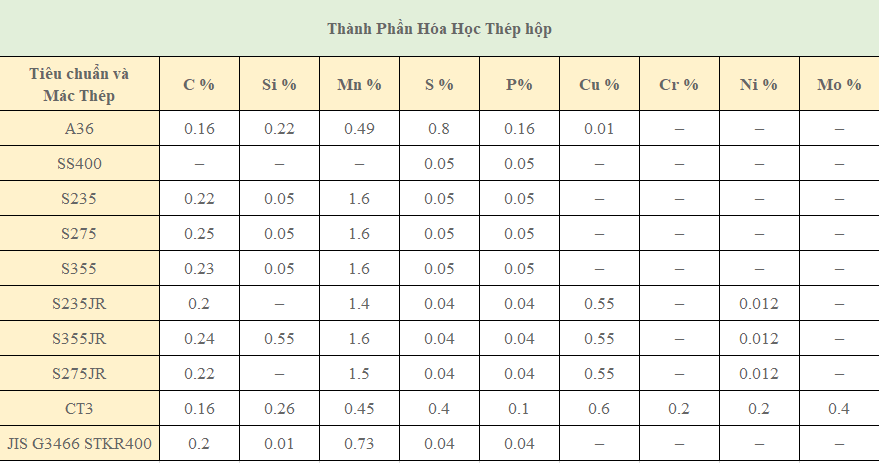Viewport: 879px width, 463px height.
Task: Select the 'P%' column header
Action: pos(519,85)
